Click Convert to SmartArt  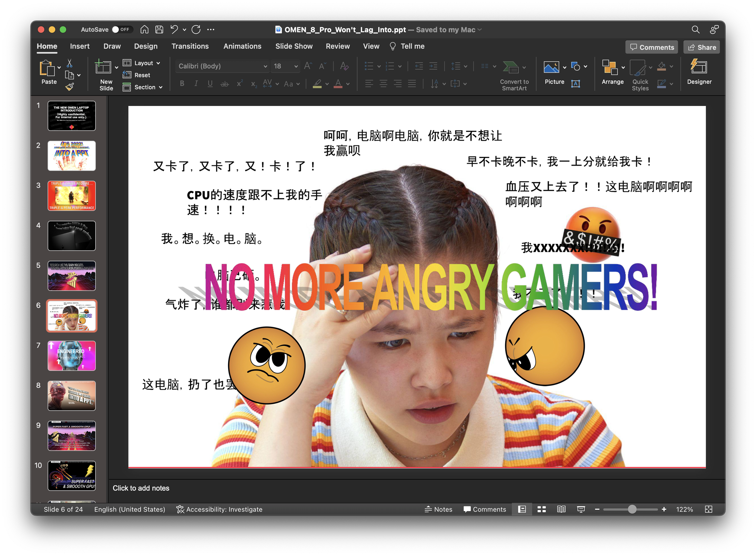pos(514,75)
